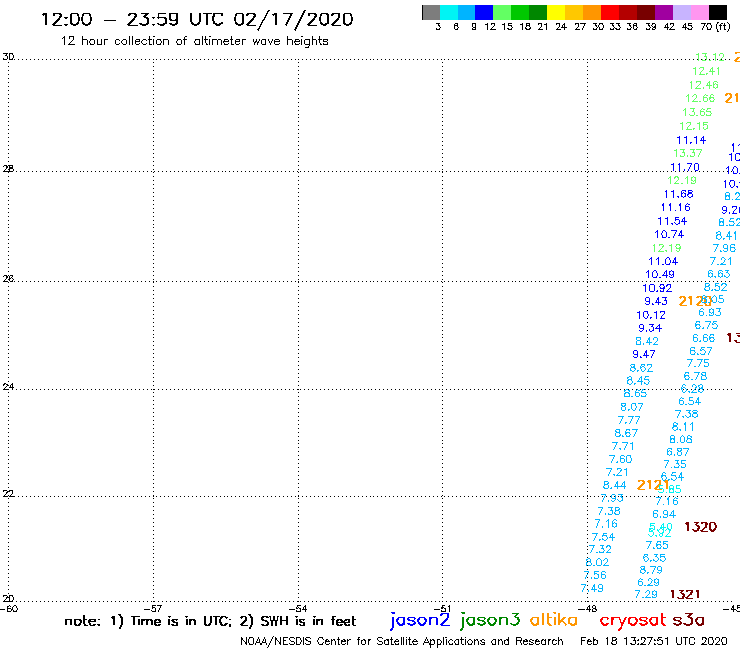Image resolution: width=740 pixels, height=650 pixels.
Task: Click the '11.16' wave height reading
Action: coord(675,207)
